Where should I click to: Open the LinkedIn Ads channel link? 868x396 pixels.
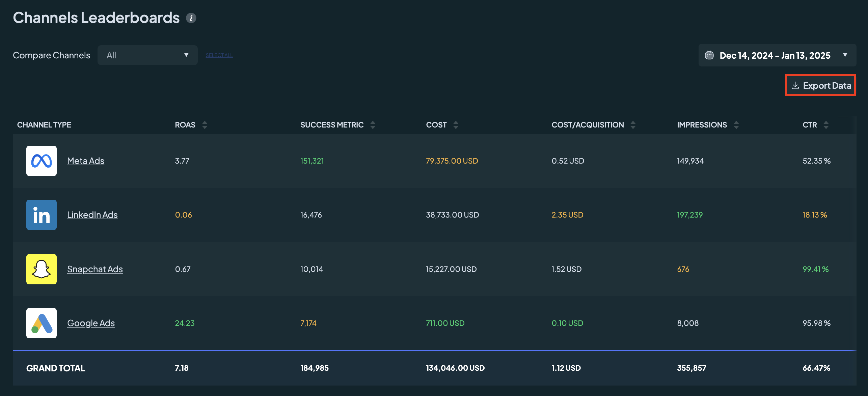(92, 215)
